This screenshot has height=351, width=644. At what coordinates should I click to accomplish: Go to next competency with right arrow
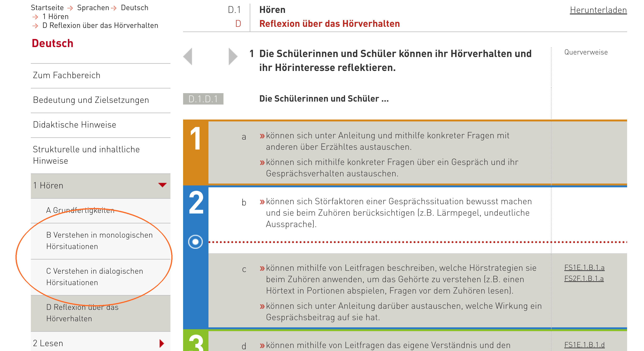coord(233,56)
